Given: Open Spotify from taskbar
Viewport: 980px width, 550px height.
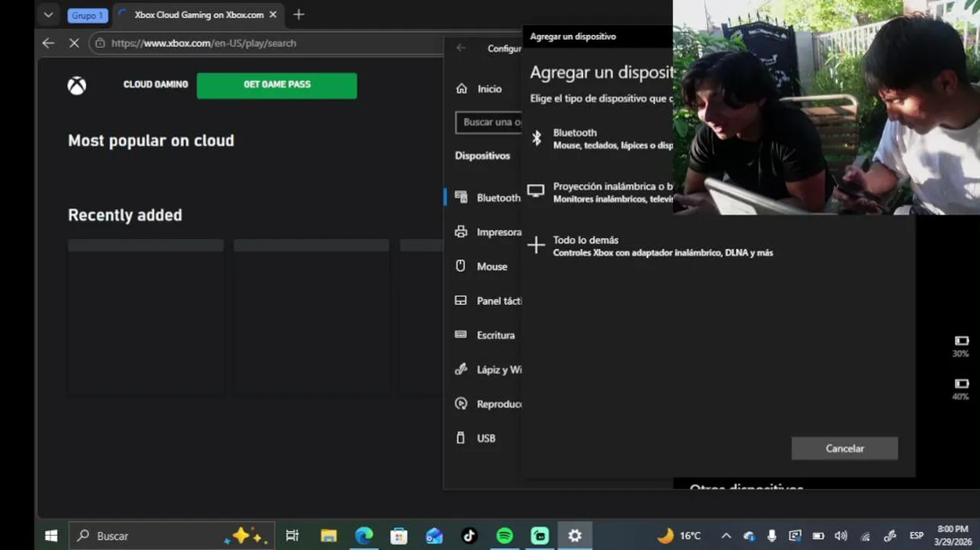Looking at the screenshot, I should pos(505,535).
